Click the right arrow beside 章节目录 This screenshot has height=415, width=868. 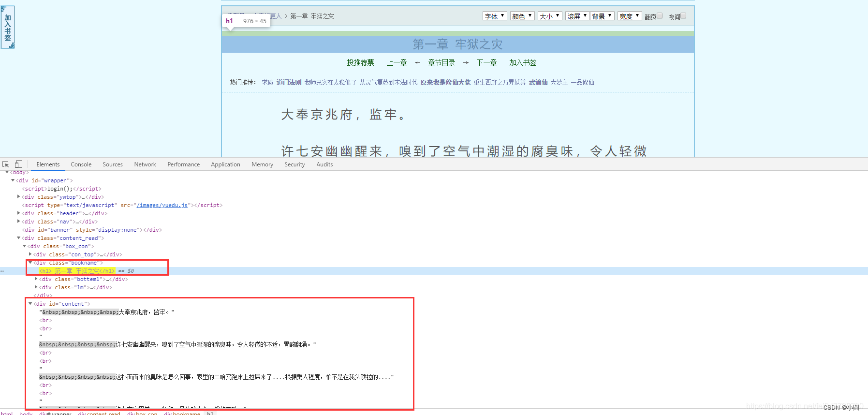click(x=466, y=62)
